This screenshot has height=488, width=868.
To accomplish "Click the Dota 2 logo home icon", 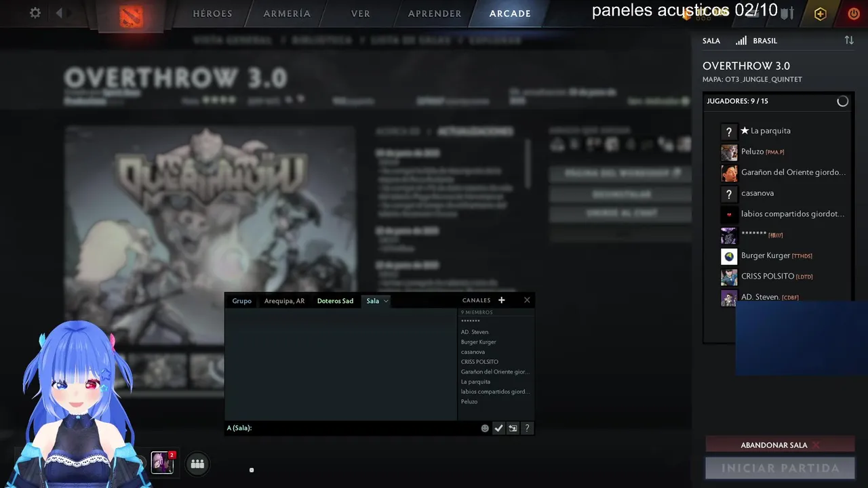I will pos(131,16).
